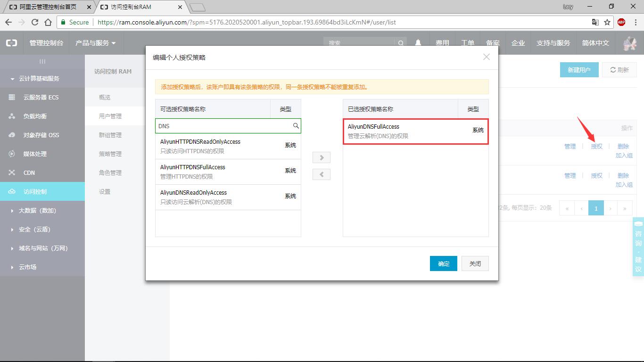Open the user avatar in top bar
This screenshot has width=644, height=362.
click(x=630, y=43)
